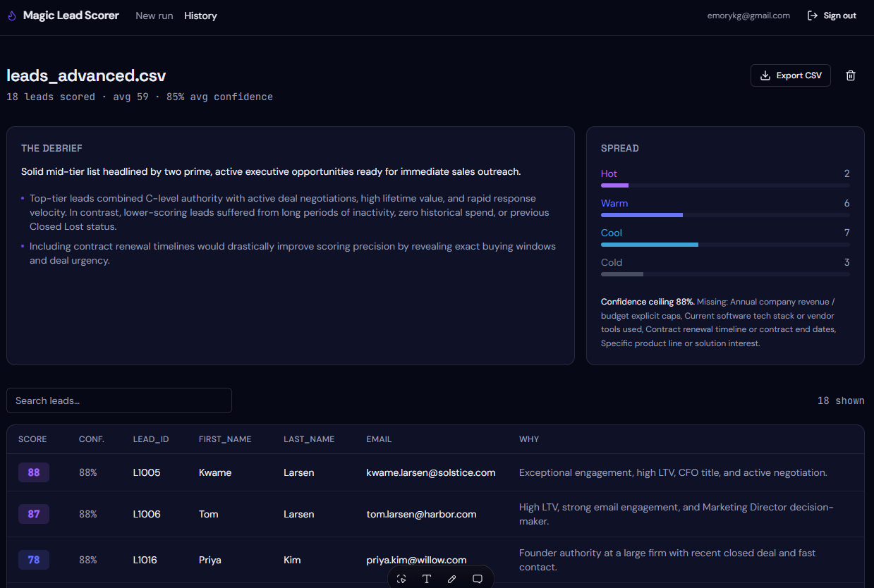The width and height of the screenshot is (874, 588).
Task: Click the EMAIL column header
Action: click(379, 439)
